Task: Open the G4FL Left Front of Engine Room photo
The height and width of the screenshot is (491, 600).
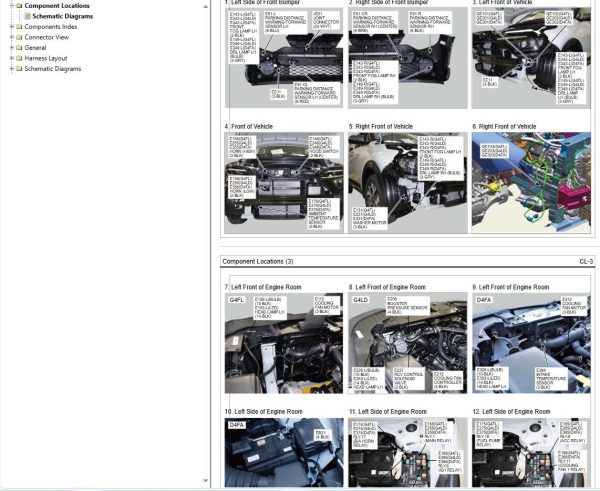Action: (x=284, y=343)
